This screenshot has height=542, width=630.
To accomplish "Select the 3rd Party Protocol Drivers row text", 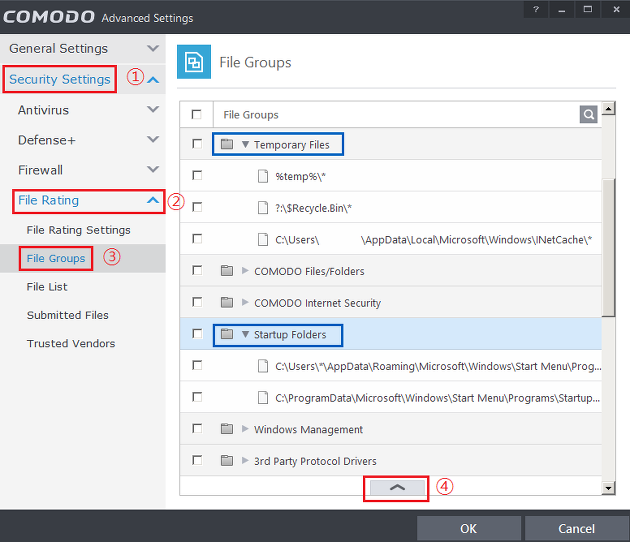I will (x=315, y=461).
